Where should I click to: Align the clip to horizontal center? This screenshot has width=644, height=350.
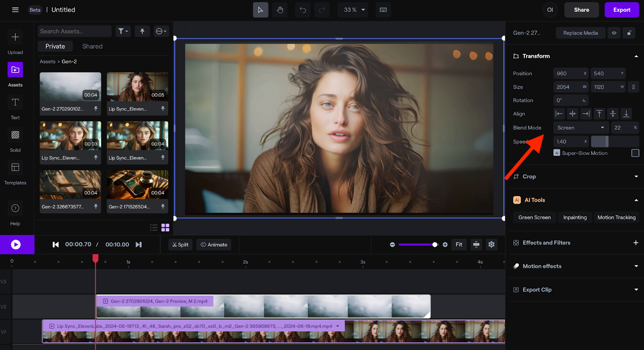(572, 114)
